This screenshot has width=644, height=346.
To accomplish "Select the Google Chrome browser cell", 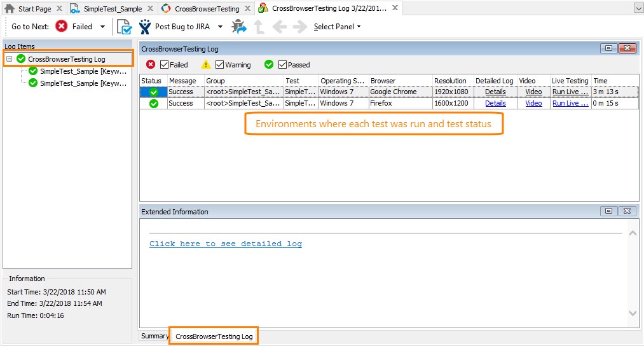I will pyautogui.click(x=401, y=92).
